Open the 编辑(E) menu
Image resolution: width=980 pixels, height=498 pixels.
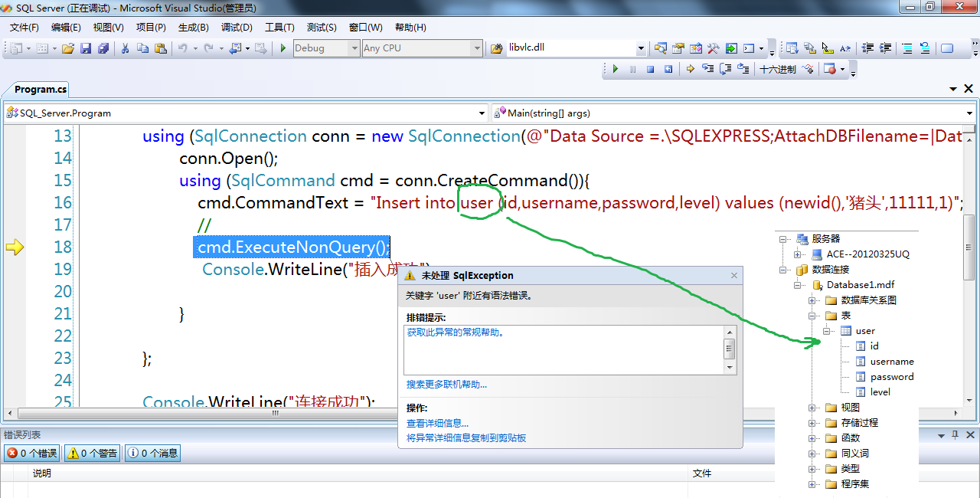click(66, 28)
